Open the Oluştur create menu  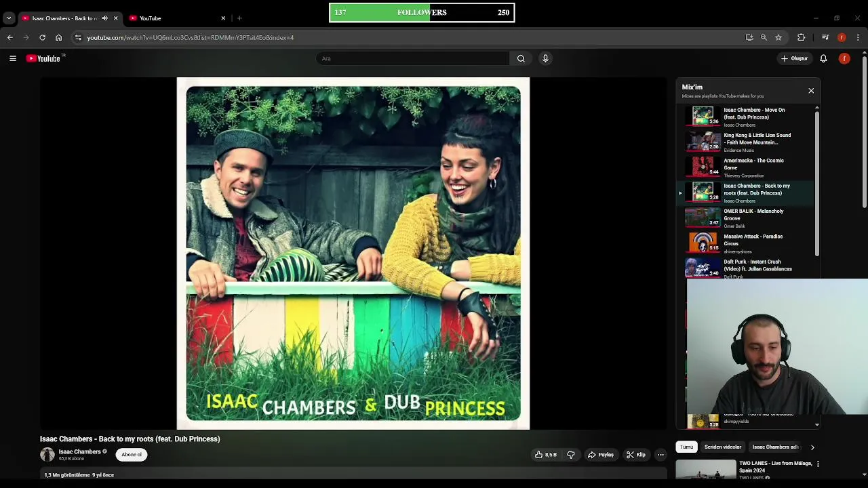tap(794, 58)
